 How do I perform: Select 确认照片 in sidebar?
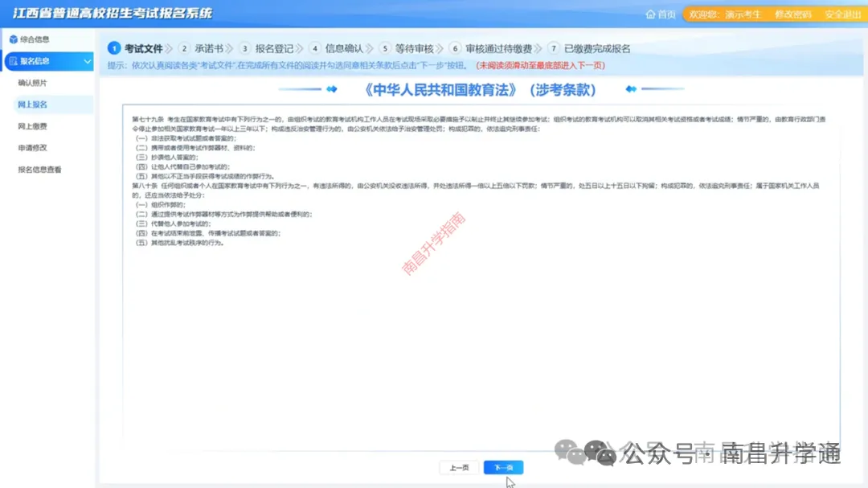tap(33, 83)
